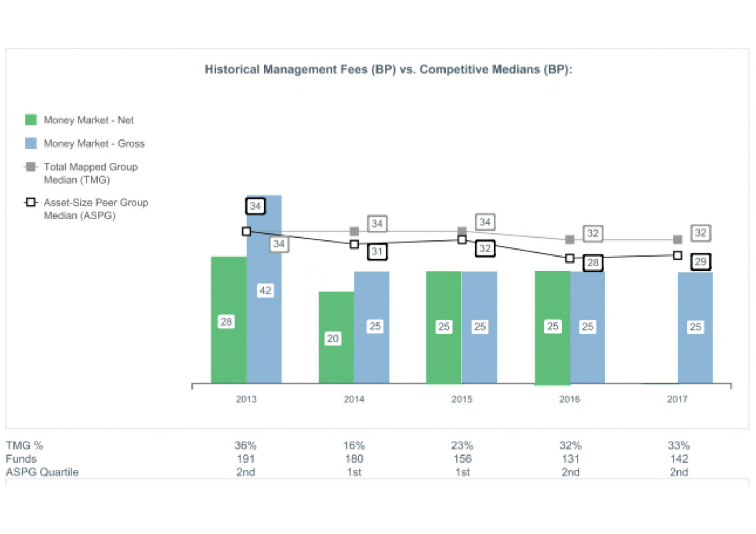
Task: Click the "Total Mapped Group Median (TMG)" legend text
Action: [90, 173]
